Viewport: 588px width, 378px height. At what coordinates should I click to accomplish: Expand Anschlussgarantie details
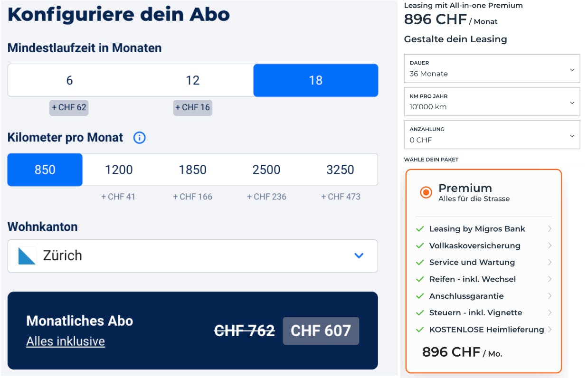pos(550,295)
